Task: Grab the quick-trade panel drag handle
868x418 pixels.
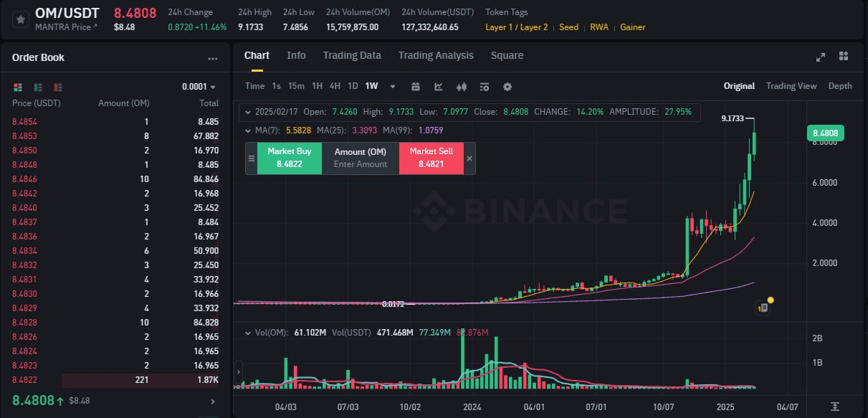Action: tap(252, 158)
